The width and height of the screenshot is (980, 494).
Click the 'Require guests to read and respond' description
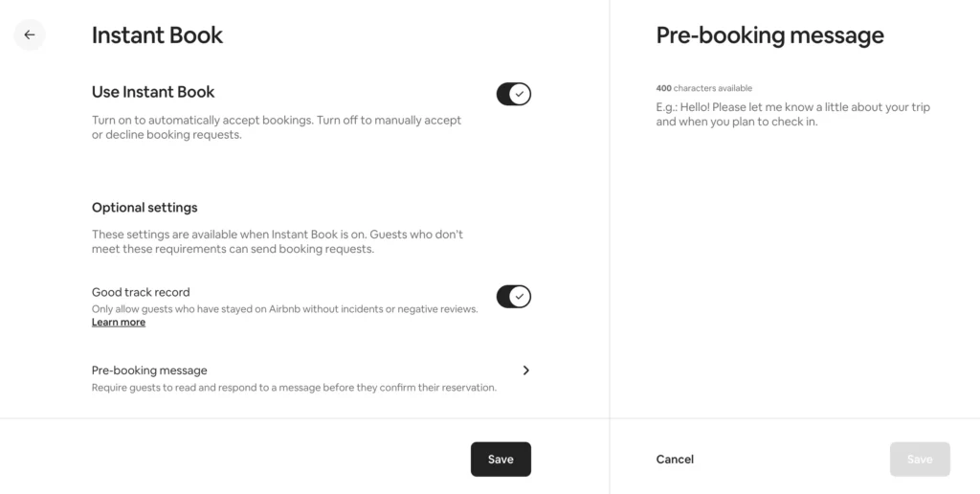pyautogui.click(x=294, y=388)
